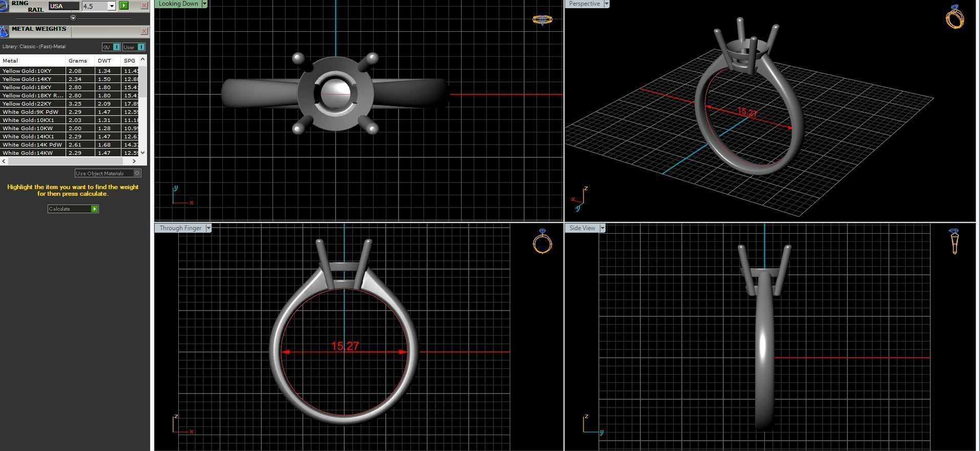This screenshot has height=451, width=980.
Task: Open the Through Finger viewport menu arrow
Action: pyautogui.click(x=208, y=228)
